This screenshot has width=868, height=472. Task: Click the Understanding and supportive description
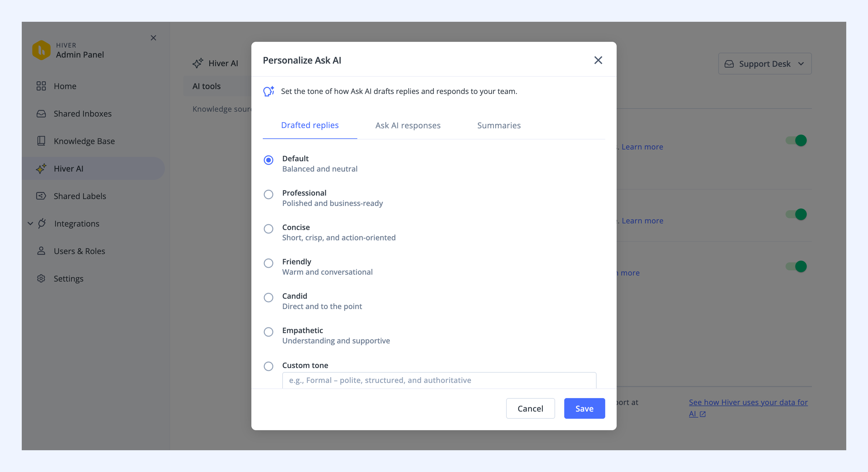coord(336,341)
